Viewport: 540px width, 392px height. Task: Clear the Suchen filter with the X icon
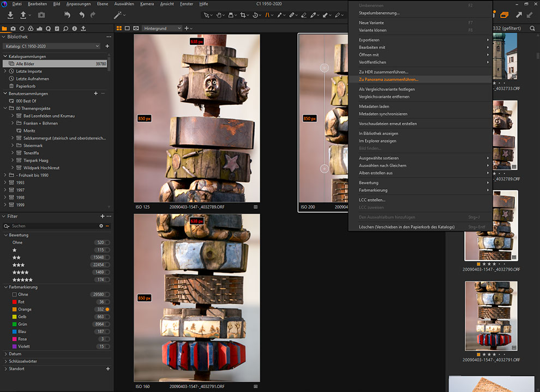[x=101, y=226]
